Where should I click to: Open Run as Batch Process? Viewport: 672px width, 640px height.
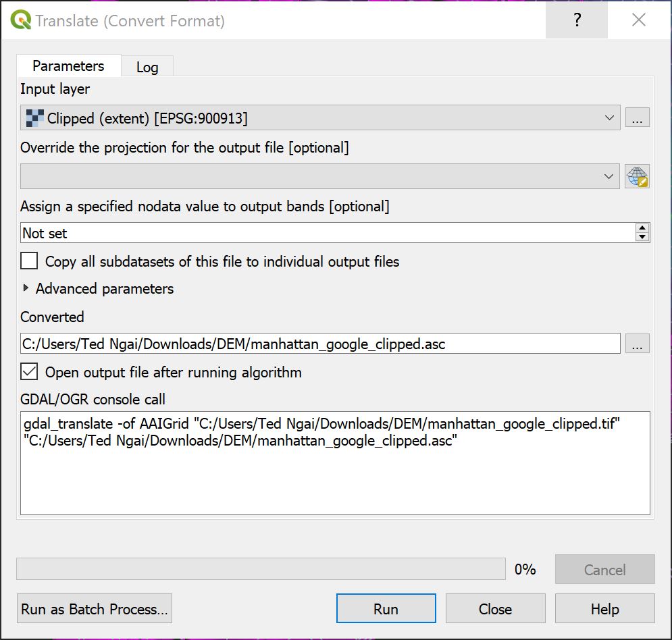pyautogui.click(x=94, y=608)
